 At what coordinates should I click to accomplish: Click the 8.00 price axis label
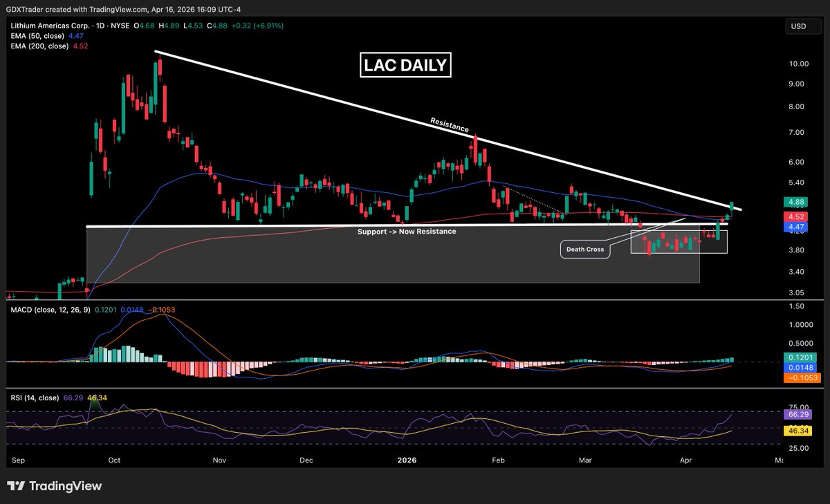tap(797, 106)
